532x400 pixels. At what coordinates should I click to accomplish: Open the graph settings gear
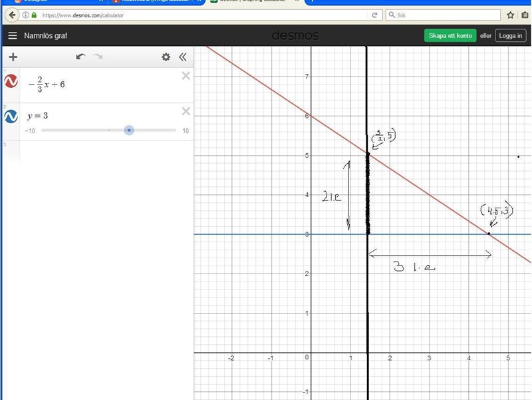[x=166, y=57]
